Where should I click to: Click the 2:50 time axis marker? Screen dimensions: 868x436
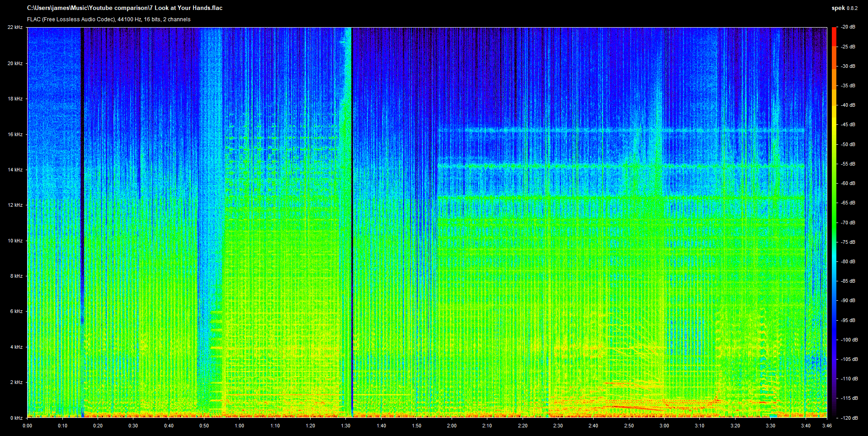[x=629, y=426]
